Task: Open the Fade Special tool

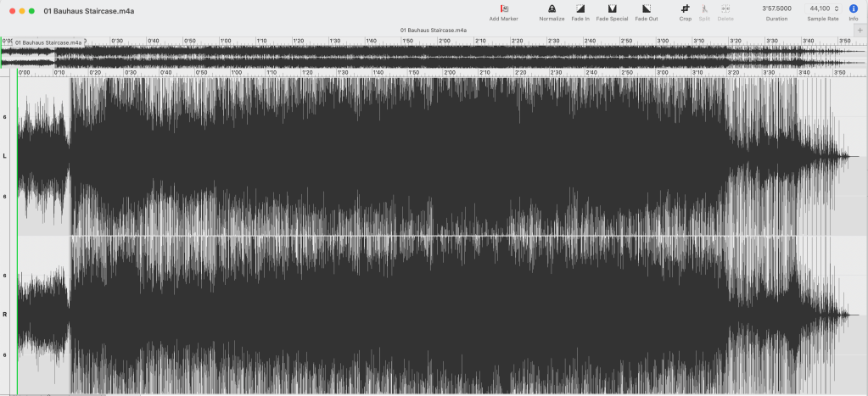Action: point(612,8)
